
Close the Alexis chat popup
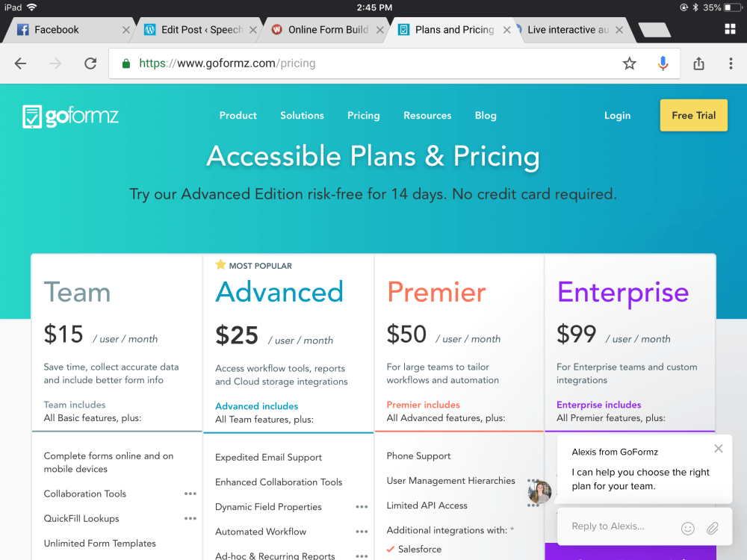pos(718,449)
